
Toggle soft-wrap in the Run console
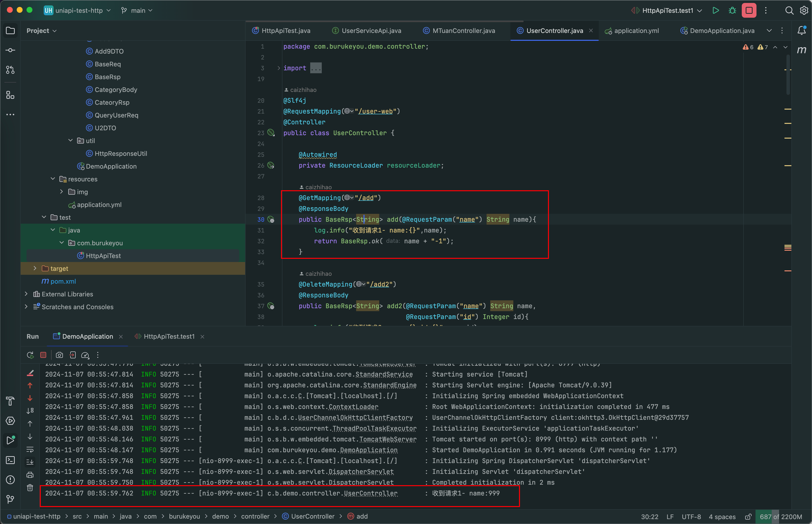(x=30, y=450)
